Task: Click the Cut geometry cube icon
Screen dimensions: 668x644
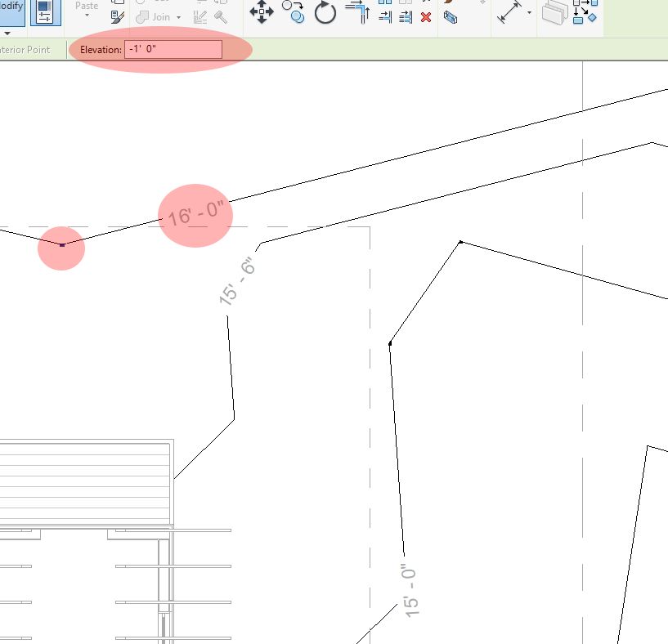Action: (451, 16)
